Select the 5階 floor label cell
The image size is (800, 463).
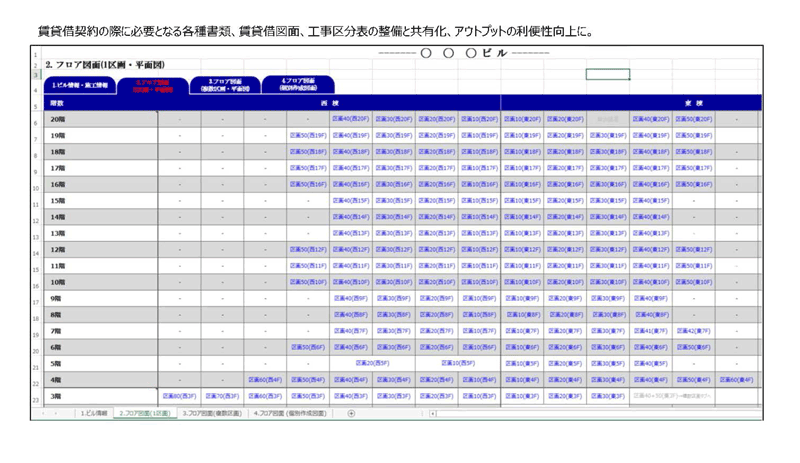click(101, 363)
